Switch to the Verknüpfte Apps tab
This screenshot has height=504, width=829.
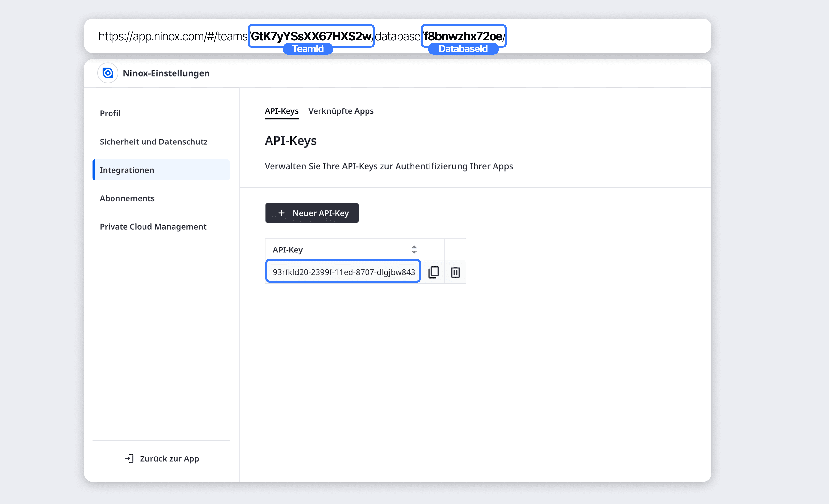(x=340, y=111)
